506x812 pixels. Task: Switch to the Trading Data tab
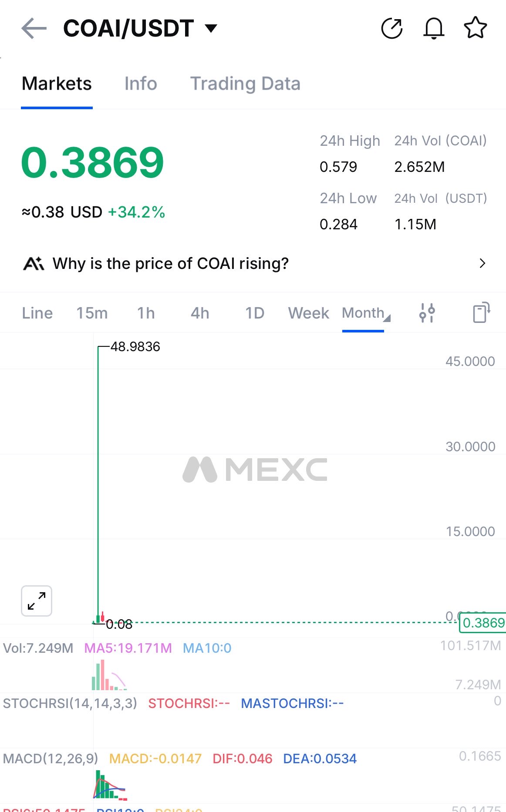(x=245, y=84)
